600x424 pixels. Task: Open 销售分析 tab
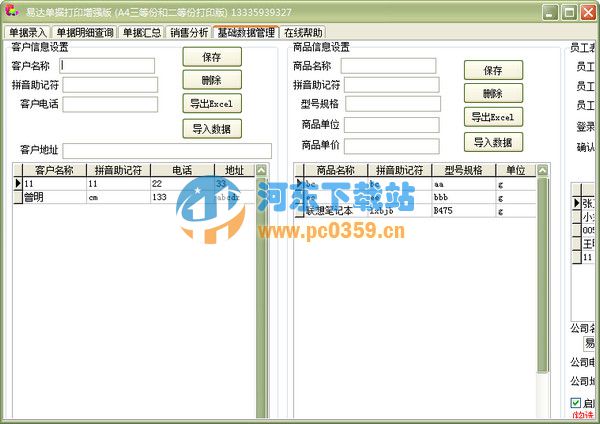point(189,33)
